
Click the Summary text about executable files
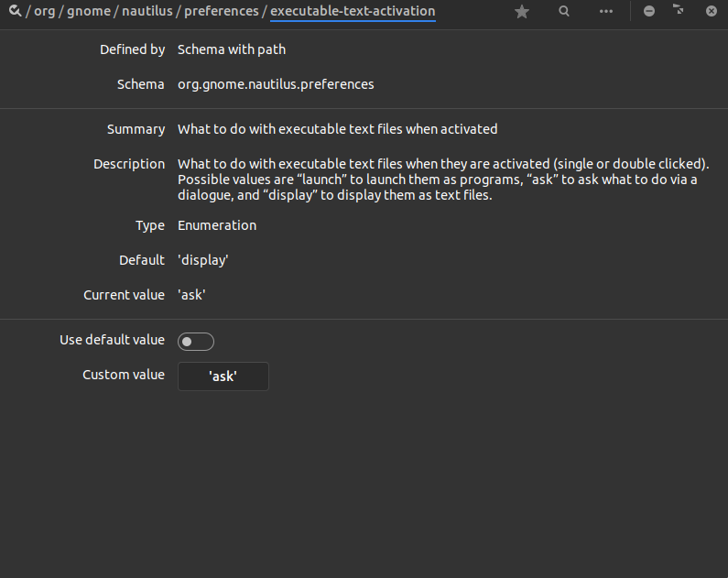click(x=337, y=129)
